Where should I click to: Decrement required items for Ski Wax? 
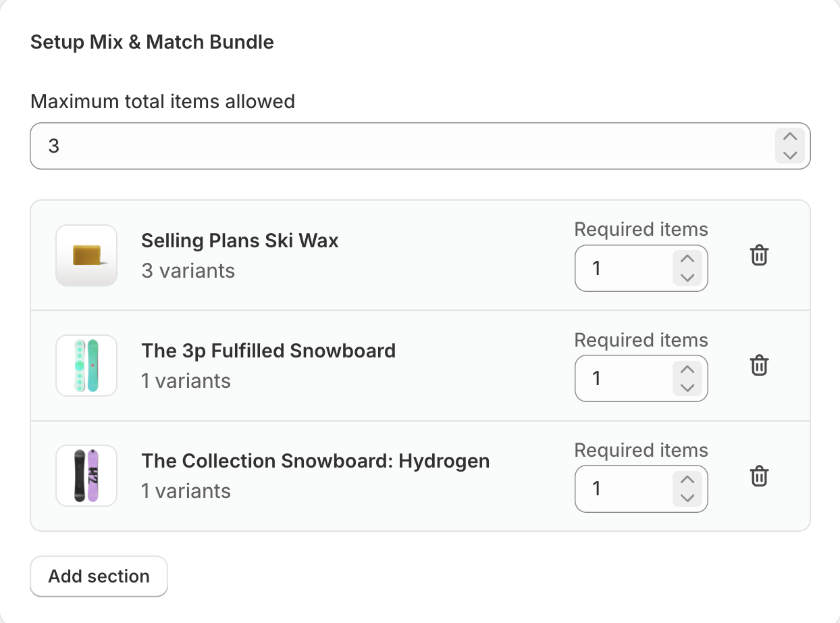tap(687, 277)
